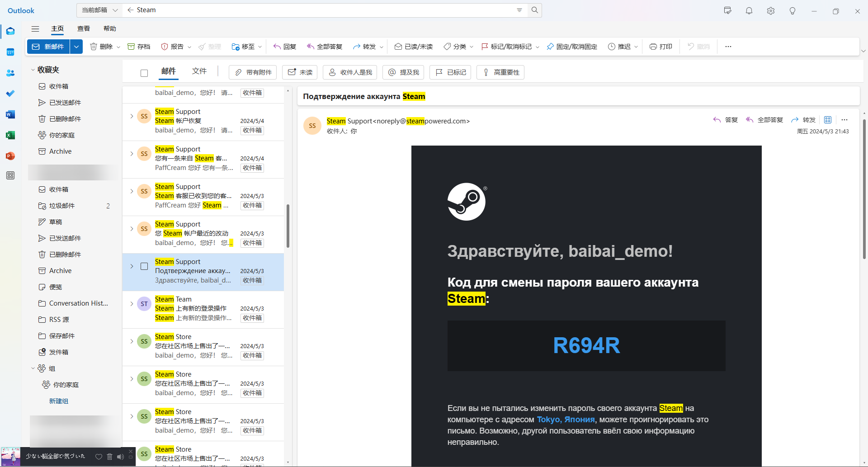Screen dimensions: 868x467
Task: Open the notifications bell
Action: coord(749,11)
